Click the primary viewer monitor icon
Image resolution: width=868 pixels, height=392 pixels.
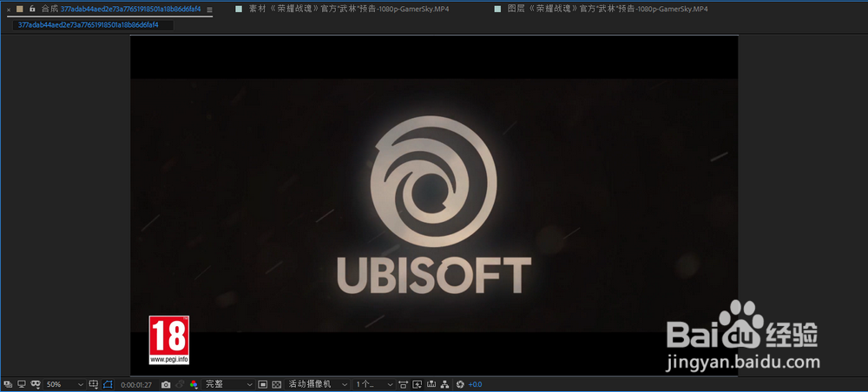pos(22,383)
